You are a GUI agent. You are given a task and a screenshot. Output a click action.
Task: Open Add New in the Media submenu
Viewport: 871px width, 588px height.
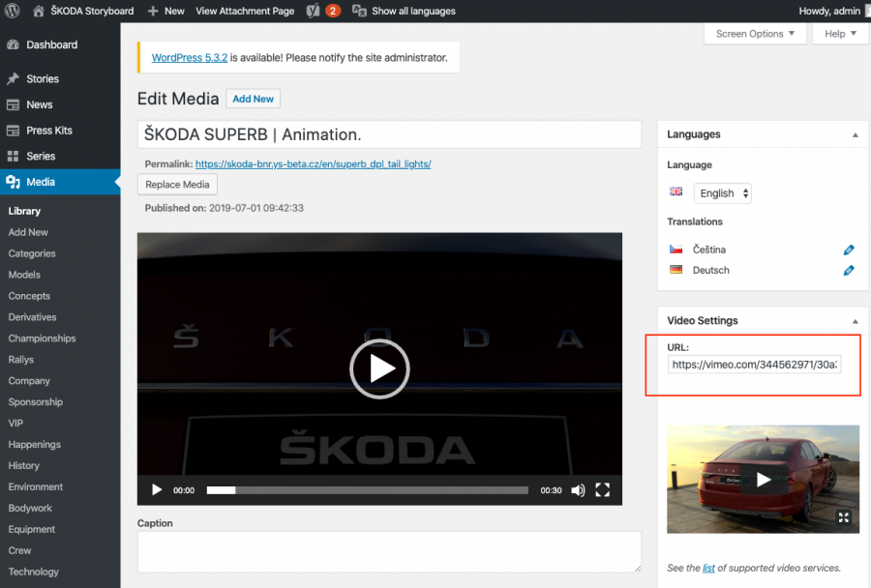[x=28, y=232]
